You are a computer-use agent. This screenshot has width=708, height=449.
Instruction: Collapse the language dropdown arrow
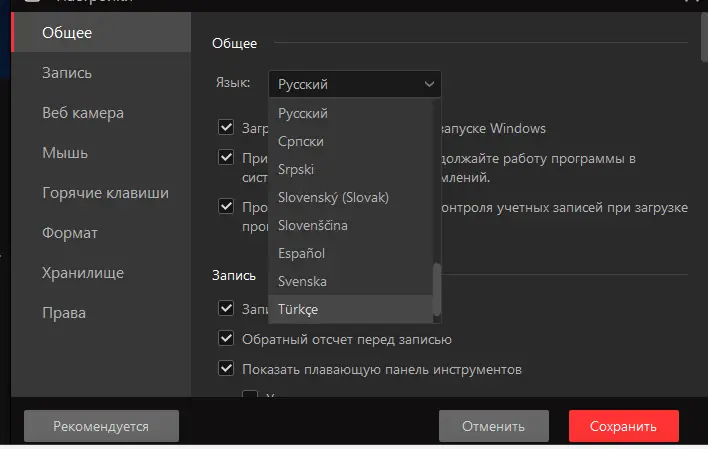tap(429, 84)
